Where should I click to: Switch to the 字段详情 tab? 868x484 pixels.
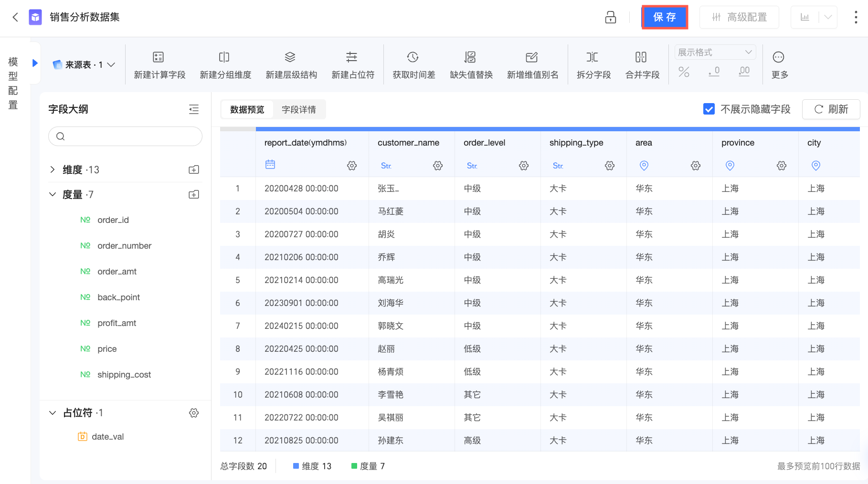click(299, 110)
